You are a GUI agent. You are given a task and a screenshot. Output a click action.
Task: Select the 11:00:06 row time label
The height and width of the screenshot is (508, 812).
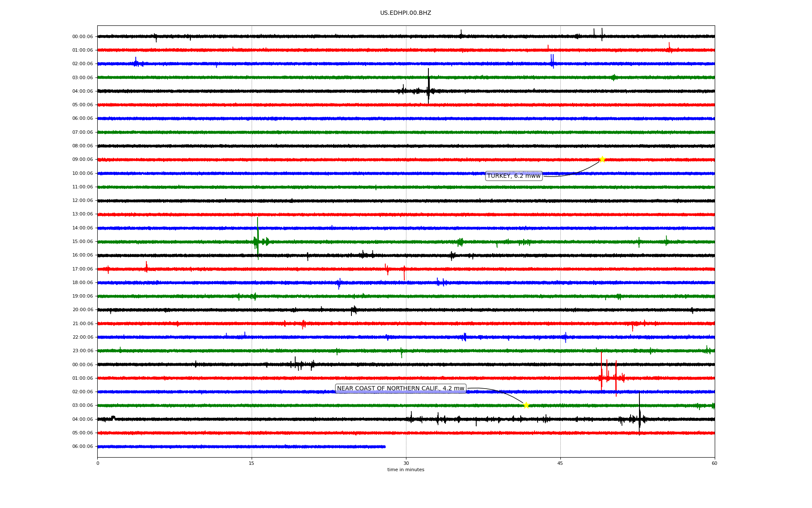click(x=82, y=187)
